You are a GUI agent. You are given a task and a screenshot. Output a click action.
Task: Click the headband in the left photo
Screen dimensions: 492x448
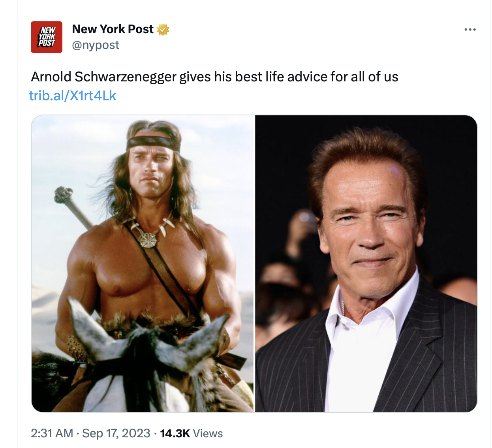pos(154,142)
